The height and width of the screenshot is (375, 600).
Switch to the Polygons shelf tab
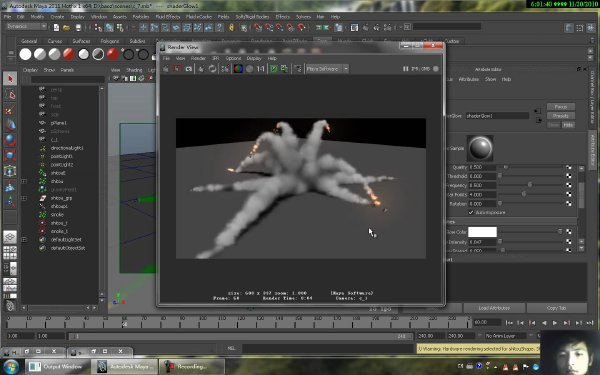pyautogui.click(x=110, y=41)
